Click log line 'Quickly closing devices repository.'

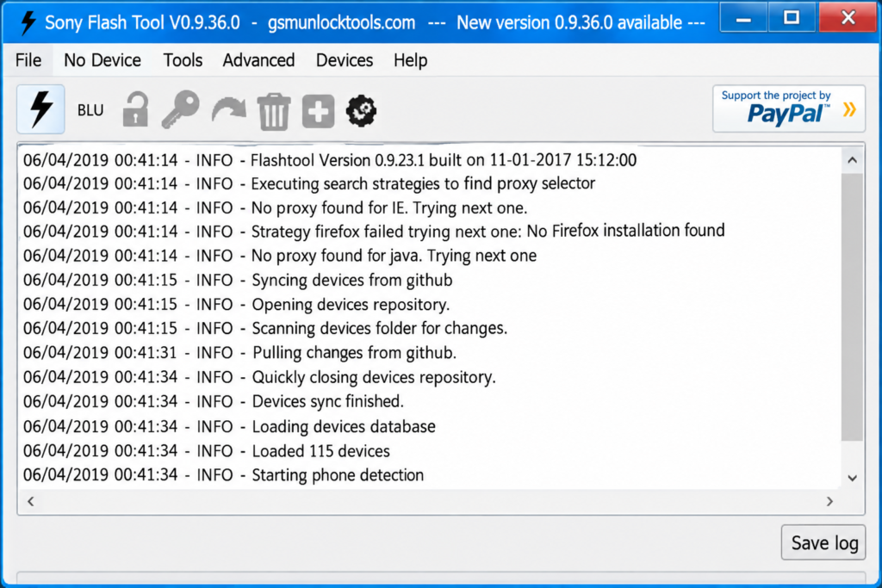point(259,377)
